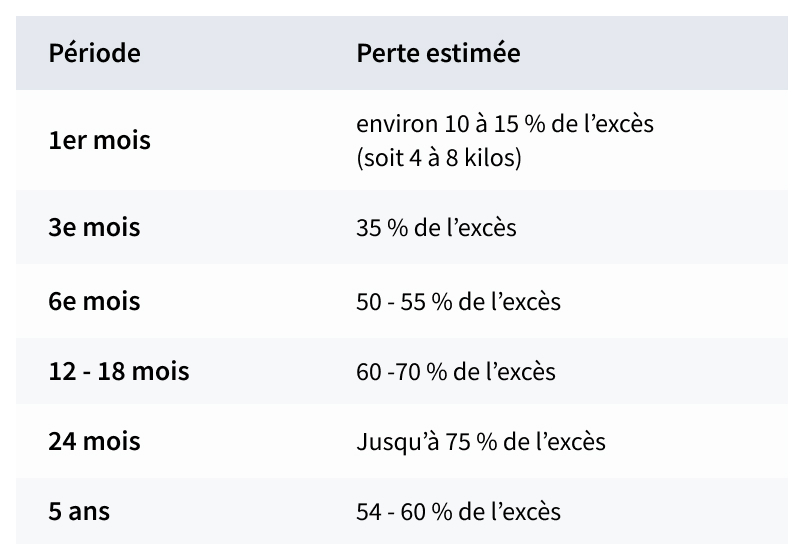Select the 12 - 18 mois row label
The image size is (804, 560).
[x=119, y=371]
